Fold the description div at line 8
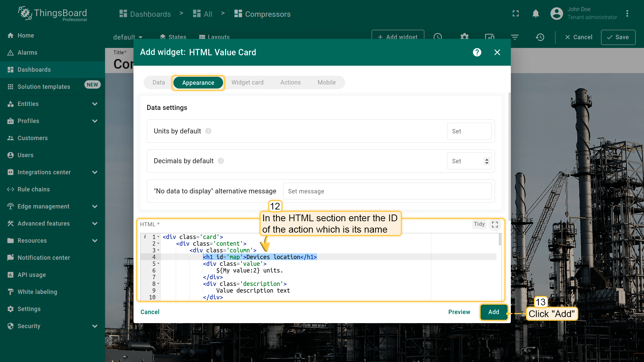 [158, 284]
